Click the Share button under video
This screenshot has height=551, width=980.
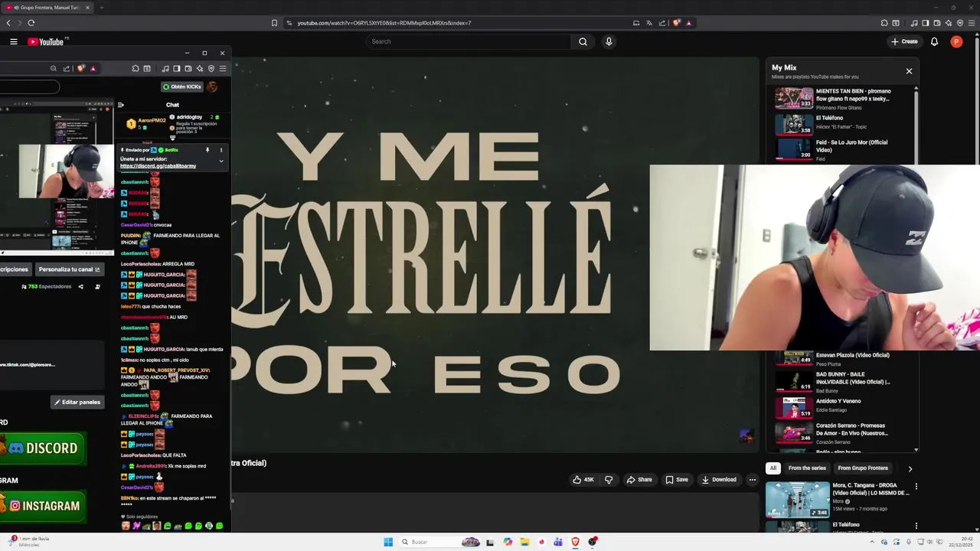pyautogui.click(x=639, y=480)
